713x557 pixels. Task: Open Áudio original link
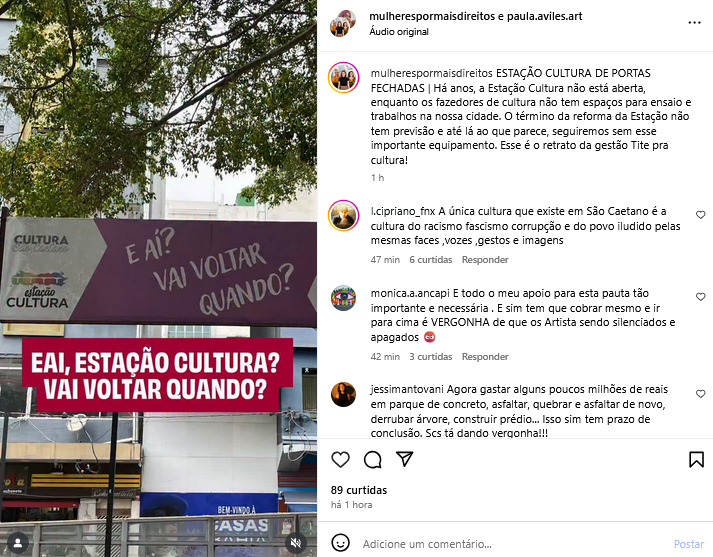[399, 32]
